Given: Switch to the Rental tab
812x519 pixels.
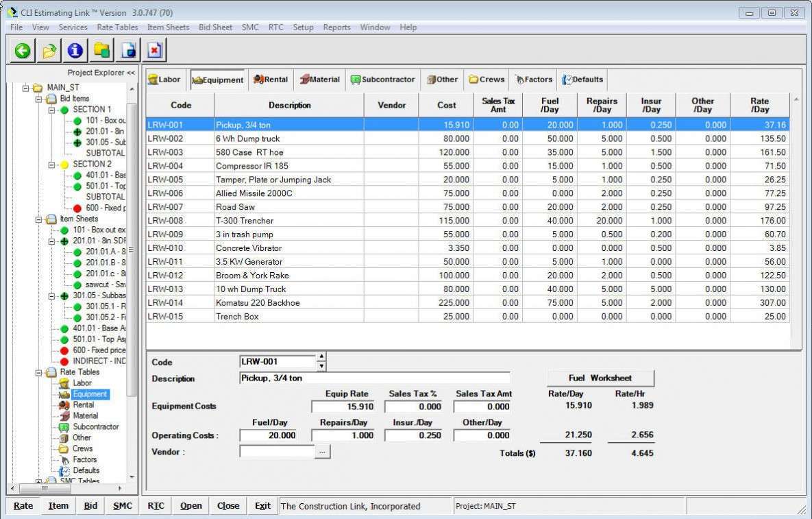Looking at the screenshot, I should coord(271,80).
